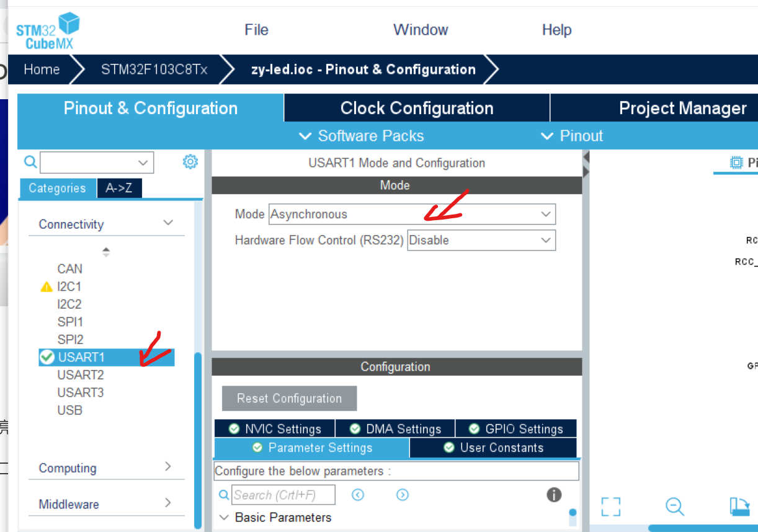The image size is (758, 532).
Task: Select SPI1 peripheral
Action: coord(70,322)
